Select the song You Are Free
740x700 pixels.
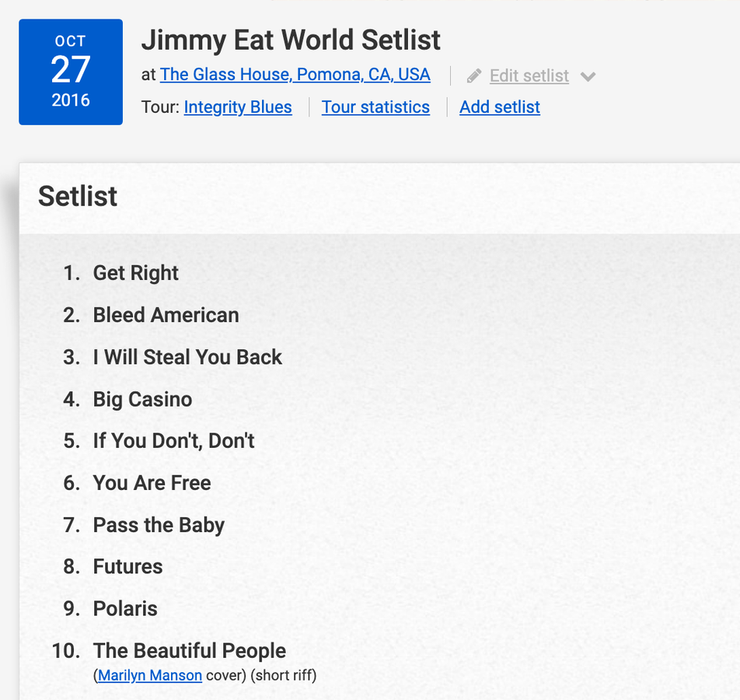[x=152, y=483]
